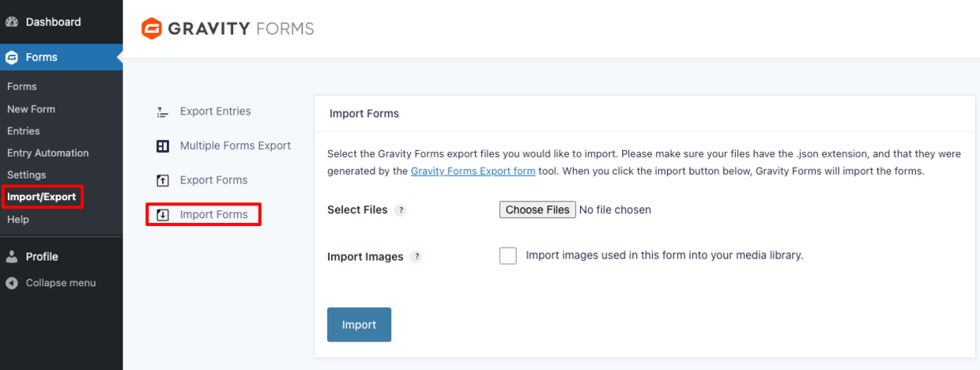
Task: Open the New Form page
Action: click(31, 109)
